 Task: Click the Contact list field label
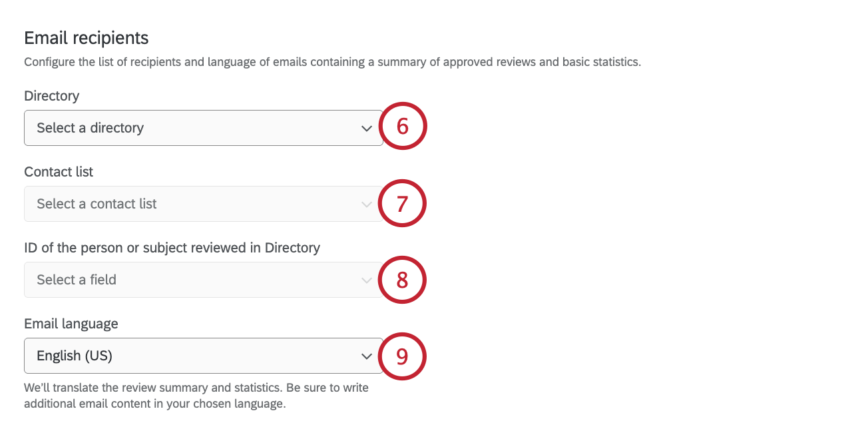point(59,172)
